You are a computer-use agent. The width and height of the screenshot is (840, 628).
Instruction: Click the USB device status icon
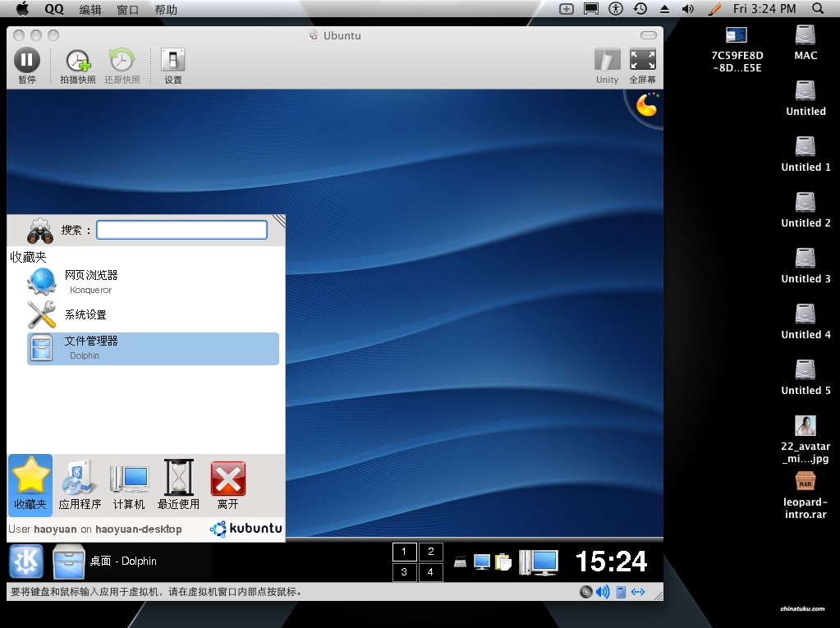click(621, 592)
